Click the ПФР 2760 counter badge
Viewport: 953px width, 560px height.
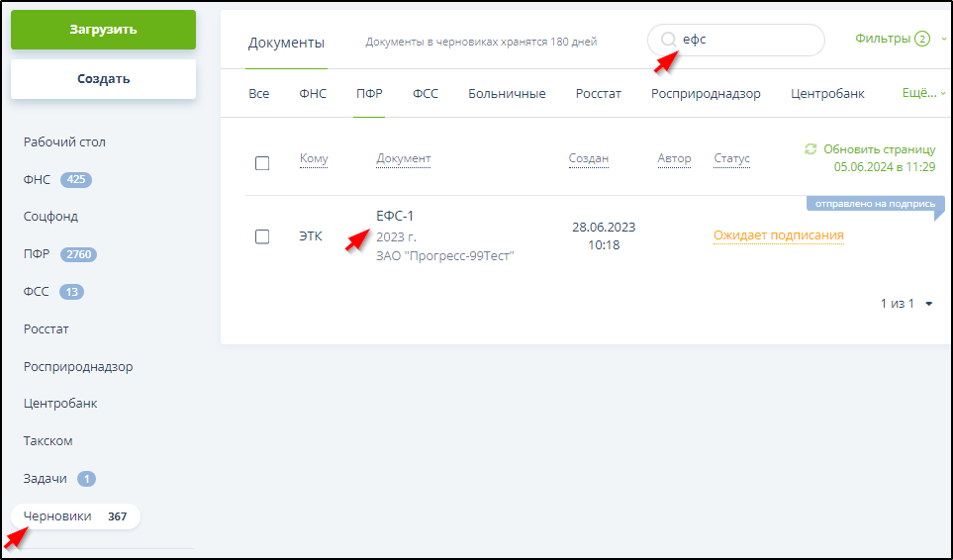point(78,254)
